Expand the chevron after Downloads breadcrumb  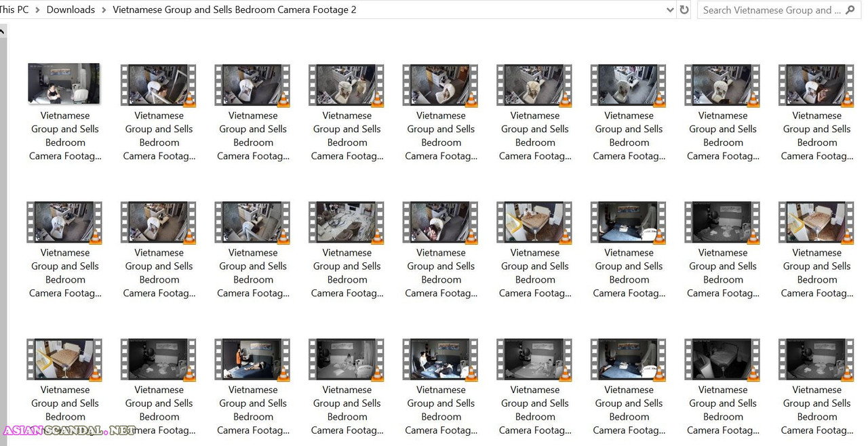pos(104,10)
